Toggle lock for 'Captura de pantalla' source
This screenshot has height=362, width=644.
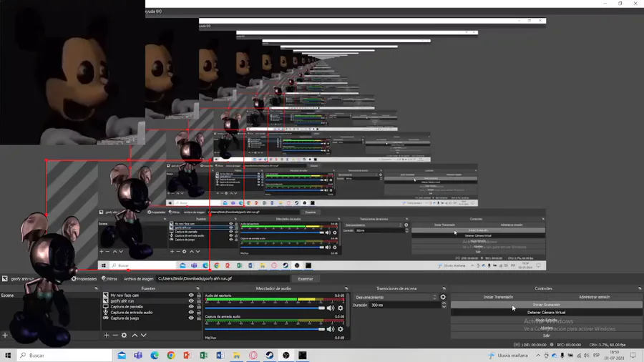(199, 307)
